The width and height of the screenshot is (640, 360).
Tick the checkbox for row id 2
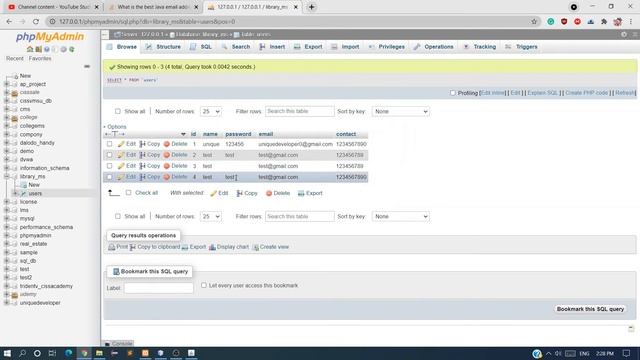(x=109, y=155)
